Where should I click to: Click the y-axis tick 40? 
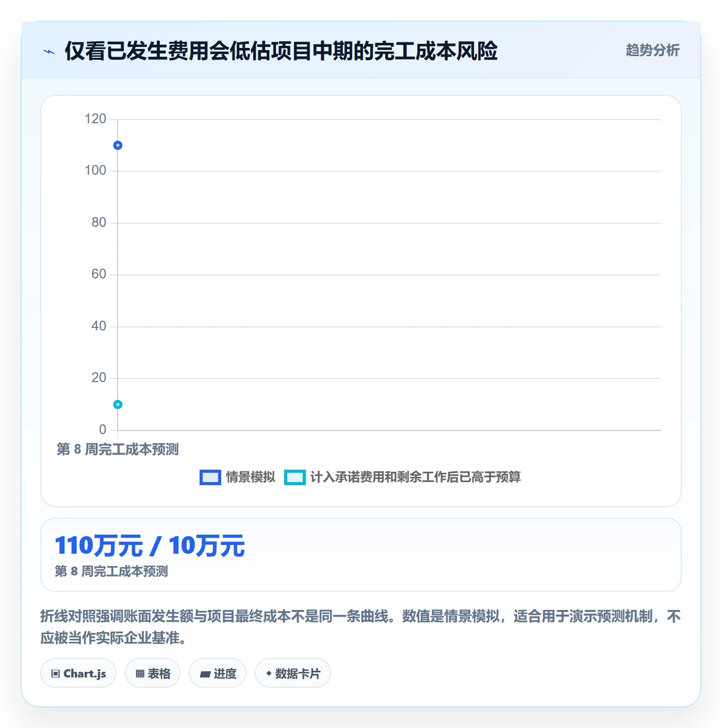pyautogui.click(x=99, y=326)
